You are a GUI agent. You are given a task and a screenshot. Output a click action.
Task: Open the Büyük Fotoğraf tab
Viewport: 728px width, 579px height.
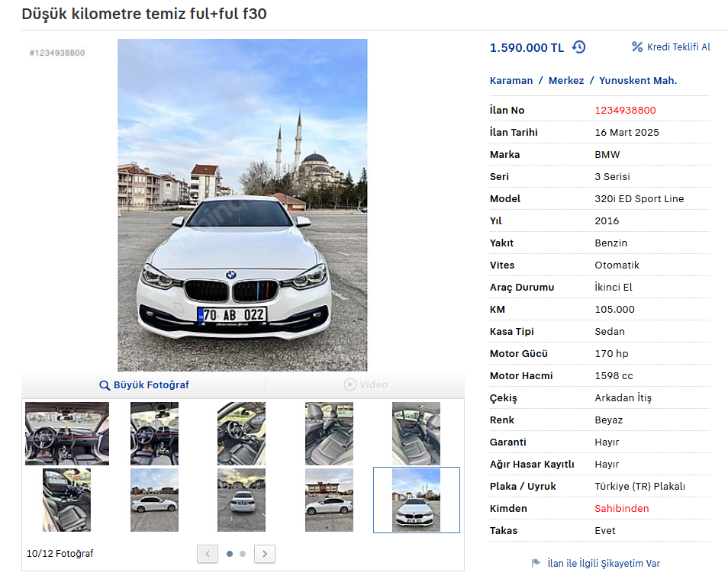coord(144,385)
